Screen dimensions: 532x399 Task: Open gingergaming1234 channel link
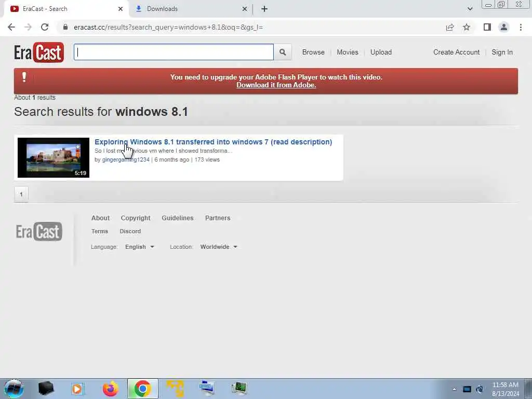tap(126, 159)
